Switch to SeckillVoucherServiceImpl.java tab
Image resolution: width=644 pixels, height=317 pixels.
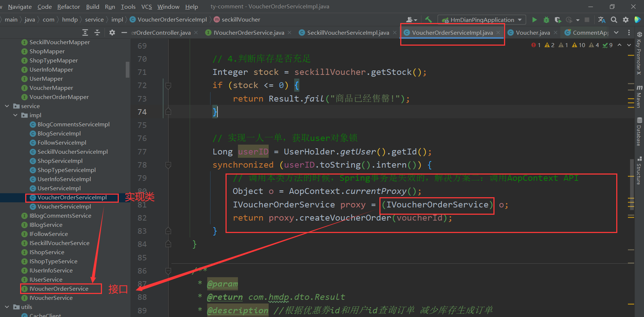tap(348, 33)
